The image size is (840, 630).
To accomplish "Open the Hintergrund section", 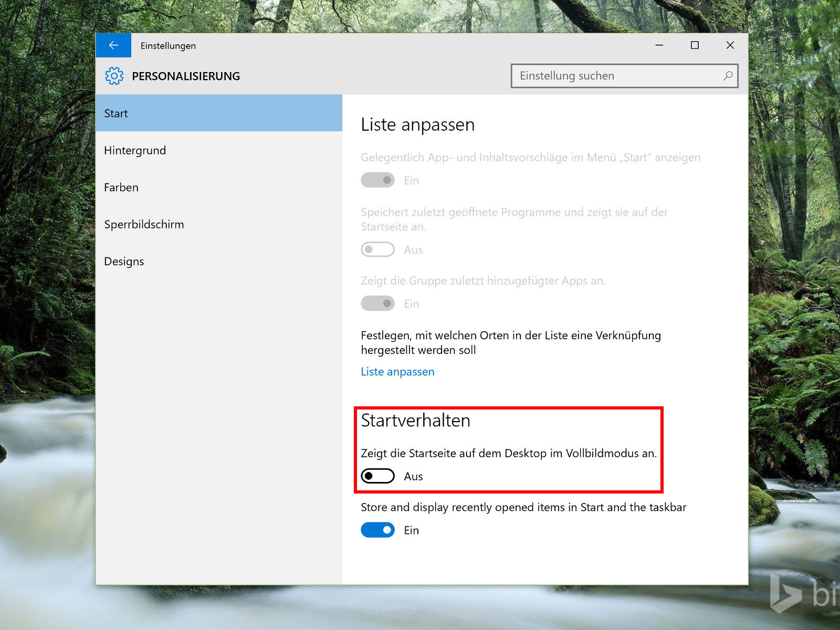I will (219, 150).
